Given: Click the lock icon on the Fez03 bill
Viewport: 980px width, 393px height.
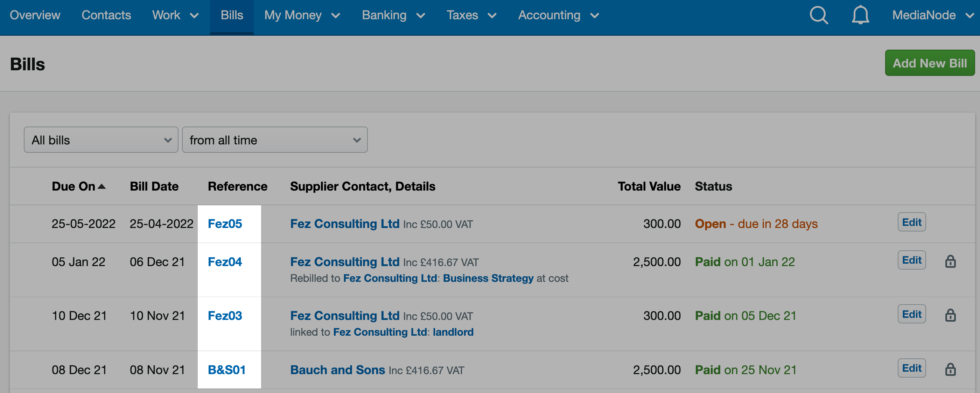Looking at the screenshot, I should (950, 315).
